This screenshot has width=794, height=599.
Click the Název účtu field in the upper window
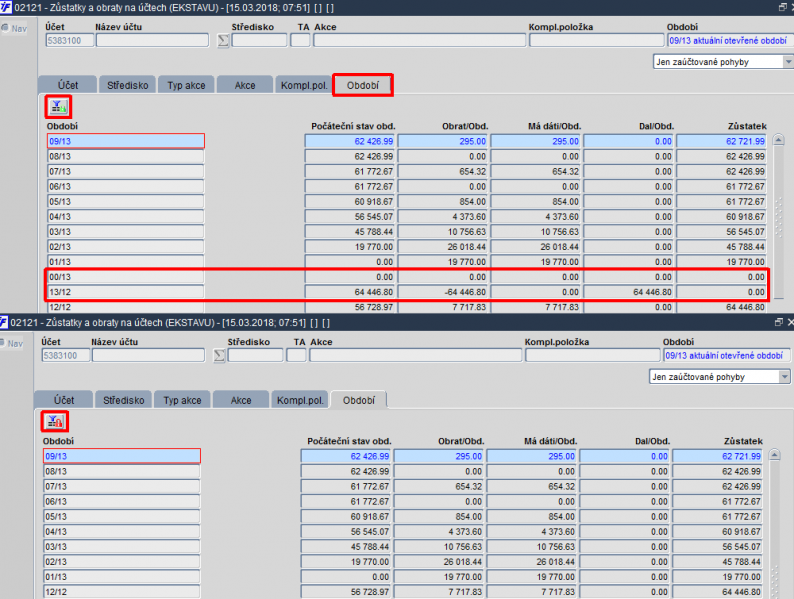tap(152, 41)
